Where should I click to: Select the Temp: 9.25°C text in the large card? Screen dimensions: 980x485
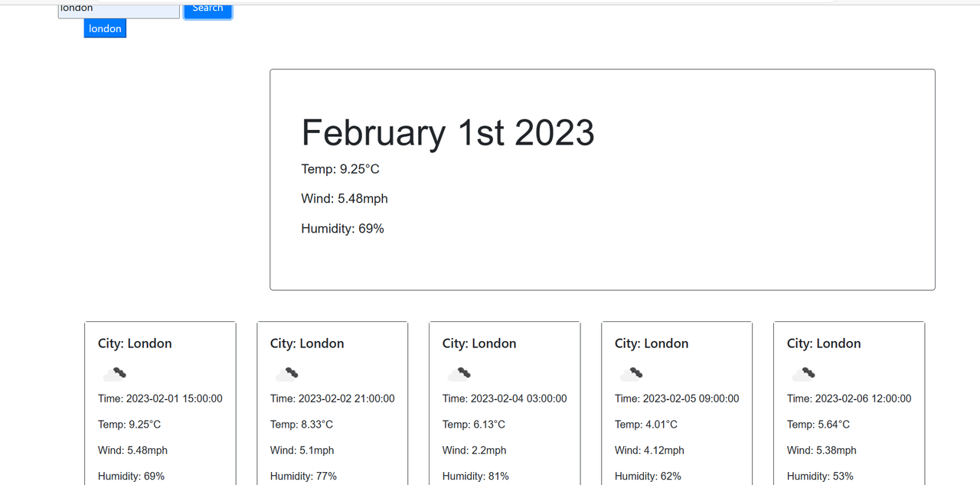coord(340,168)
